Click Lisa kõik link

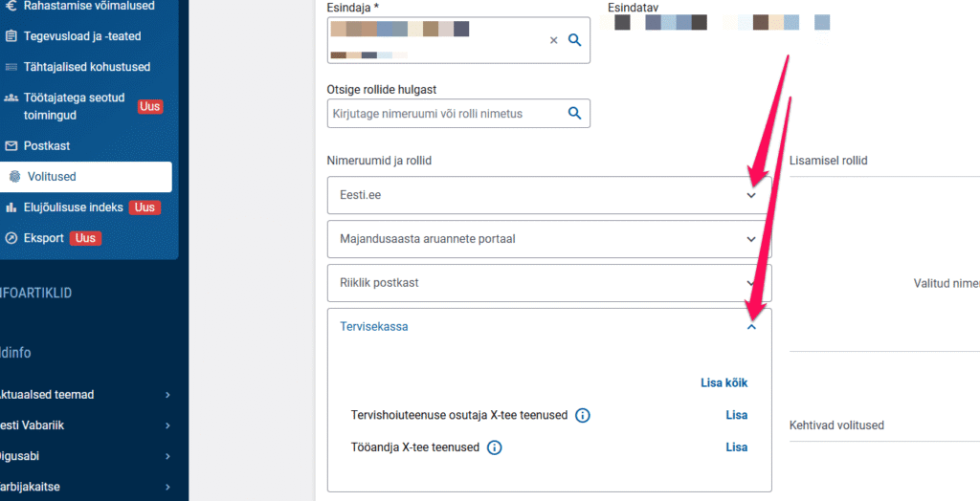pyautogui.click(x=724, y=383)
